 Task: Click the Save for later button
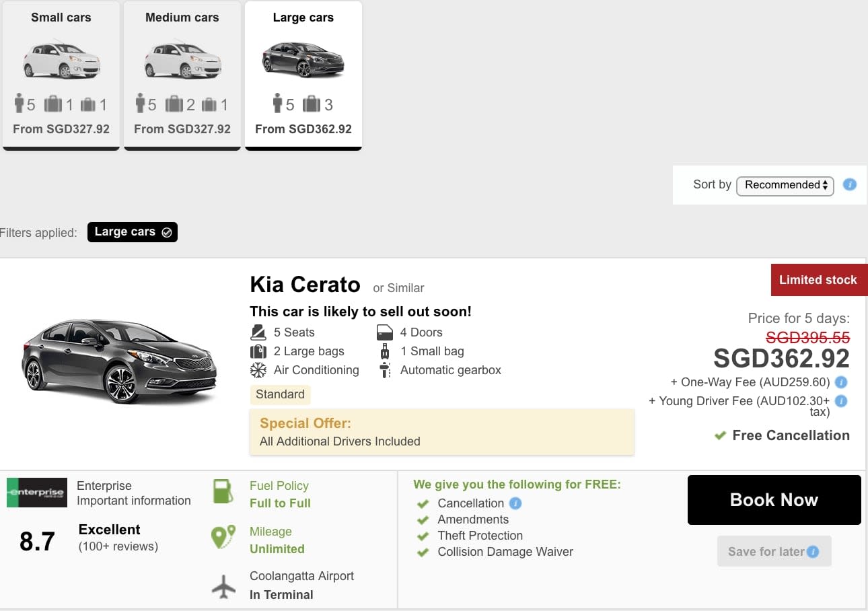pos(774,551)
